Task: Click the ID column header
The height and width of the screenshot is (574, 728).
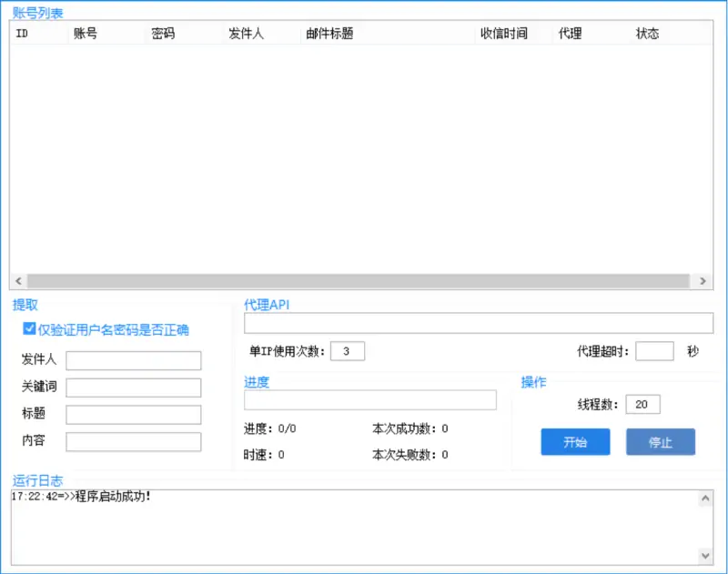Action: point(23,33)
